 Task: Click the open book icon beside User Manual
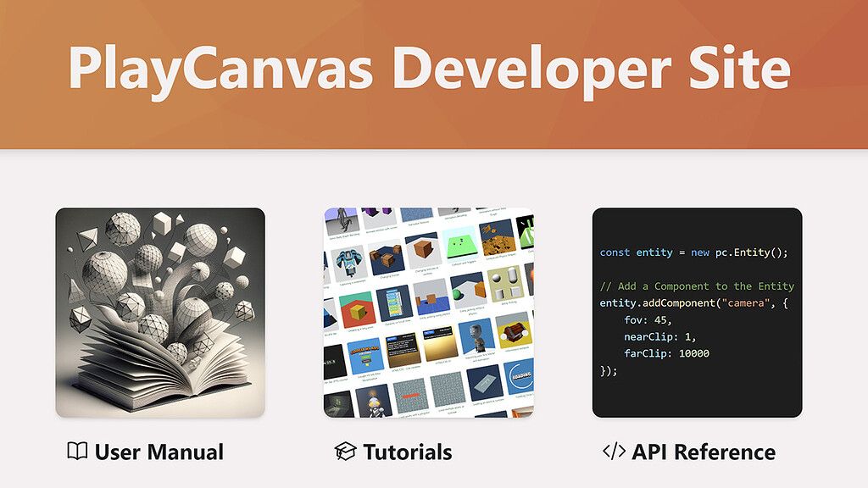[76, 452]
